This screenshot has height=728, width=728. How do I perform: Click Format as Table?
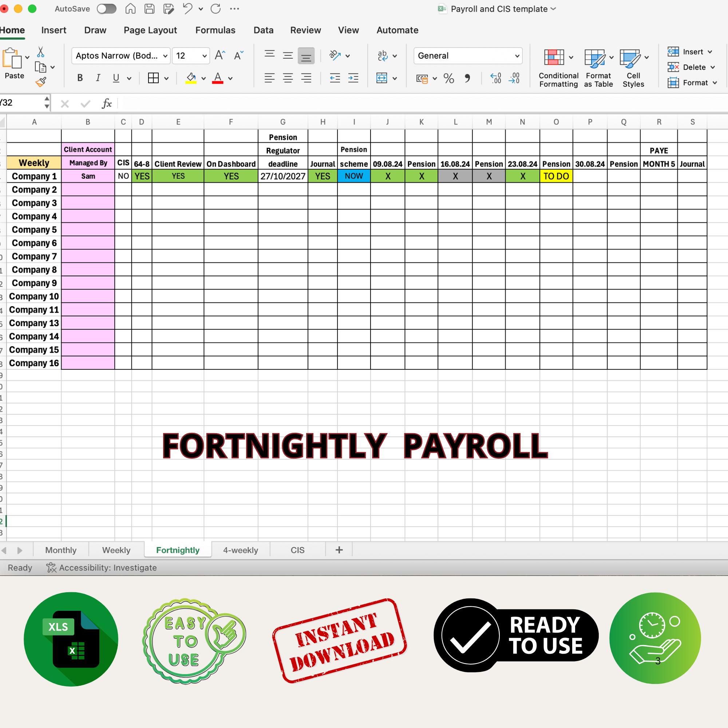[x=598, y=68]
